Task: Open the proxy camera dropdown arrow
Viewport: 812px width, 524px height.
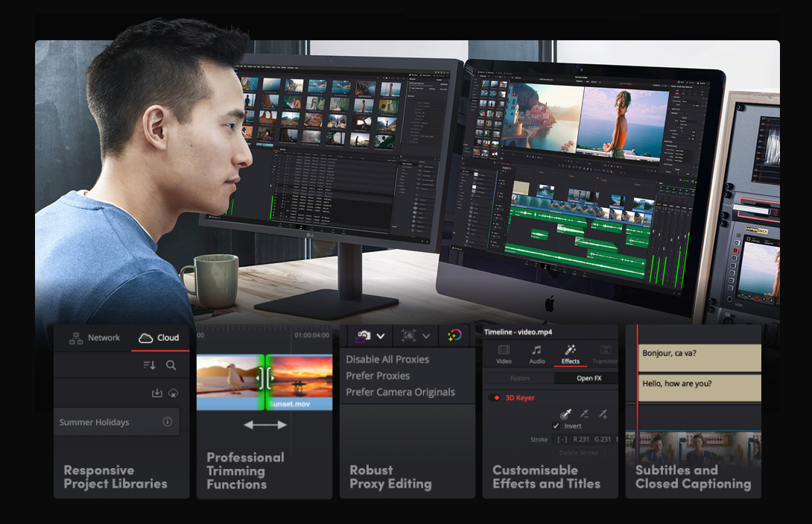Action: click(381, 336)
